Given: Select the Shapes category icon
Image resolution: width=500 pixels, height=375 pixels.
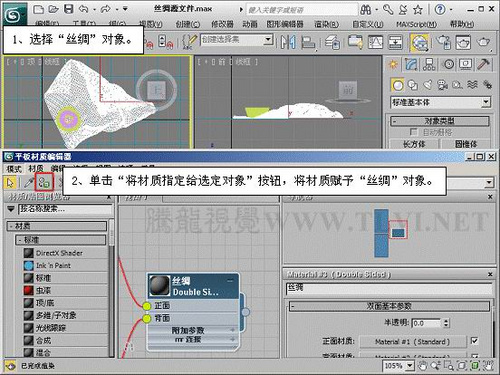Looking at the screenshot, I should click(413, 85).
